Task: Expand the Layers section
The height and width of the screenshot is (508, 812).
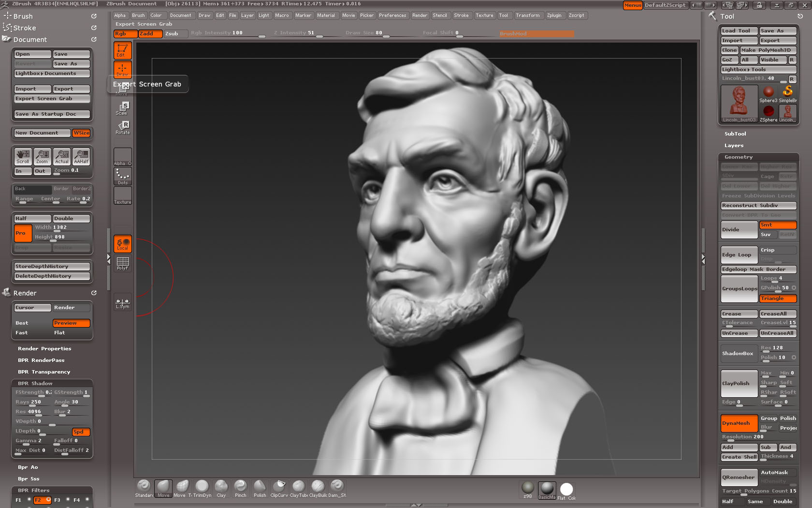Action: coord(734,145)
